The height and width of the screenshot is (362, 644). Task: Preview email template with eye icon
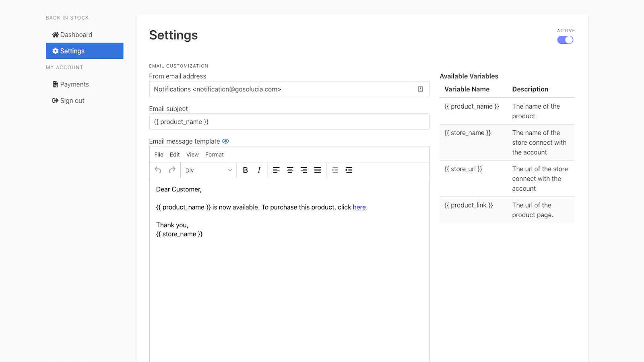225,141
